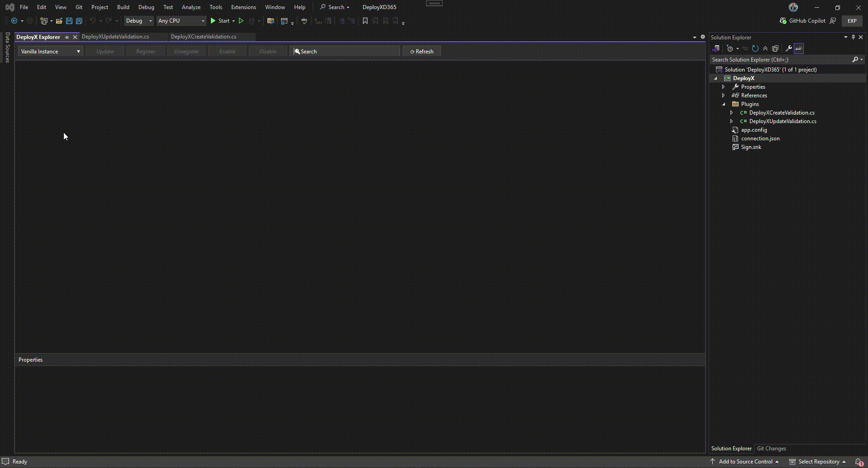
Task: Click the Navigate Backward arrow icon
Action: pos(14,21)
